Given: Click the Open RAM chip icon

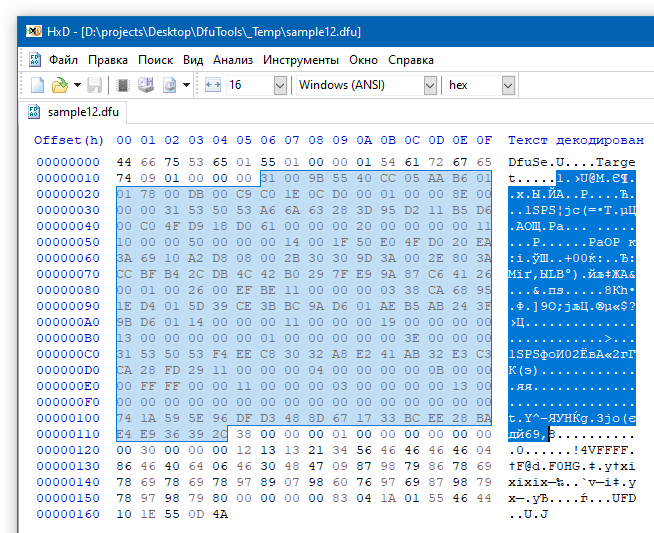Looking at the screenshot, I should pyautogui.click(x=123, y=85).
